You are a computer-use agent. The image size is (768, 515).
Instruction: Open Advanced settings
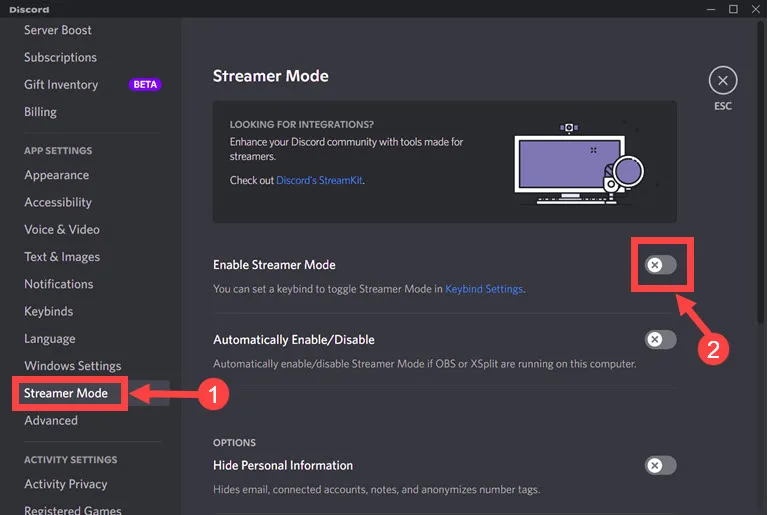pyautogui.click(x=51, y=420)
